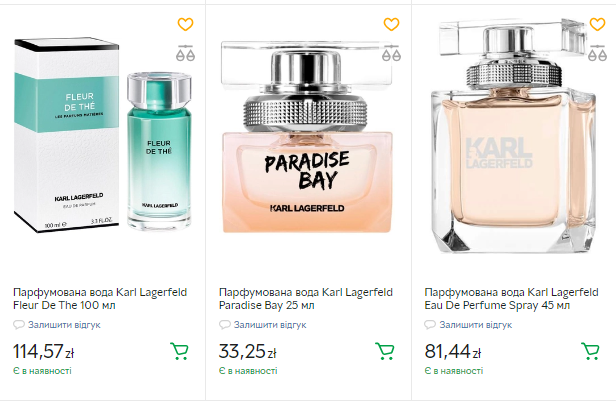The image size is (616, 401).
Task: Add Paradise Bay 25 мл to cart
Action: (x=385, y=350)
